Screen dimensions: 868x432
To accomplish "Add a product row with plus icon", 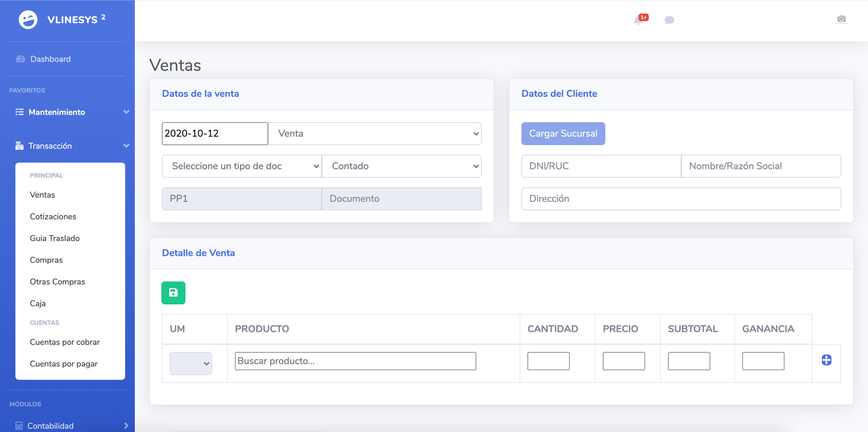I will [826, 360].
